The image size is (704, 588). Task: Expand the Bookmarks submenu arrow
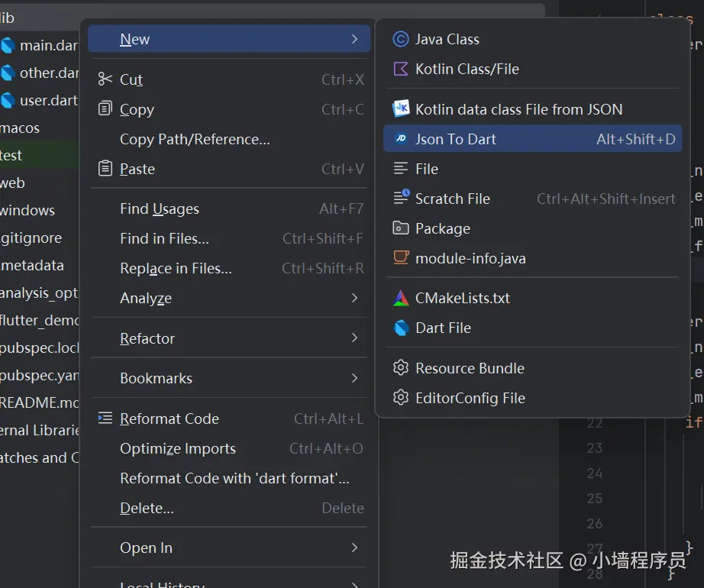click(x=354, y=378)
